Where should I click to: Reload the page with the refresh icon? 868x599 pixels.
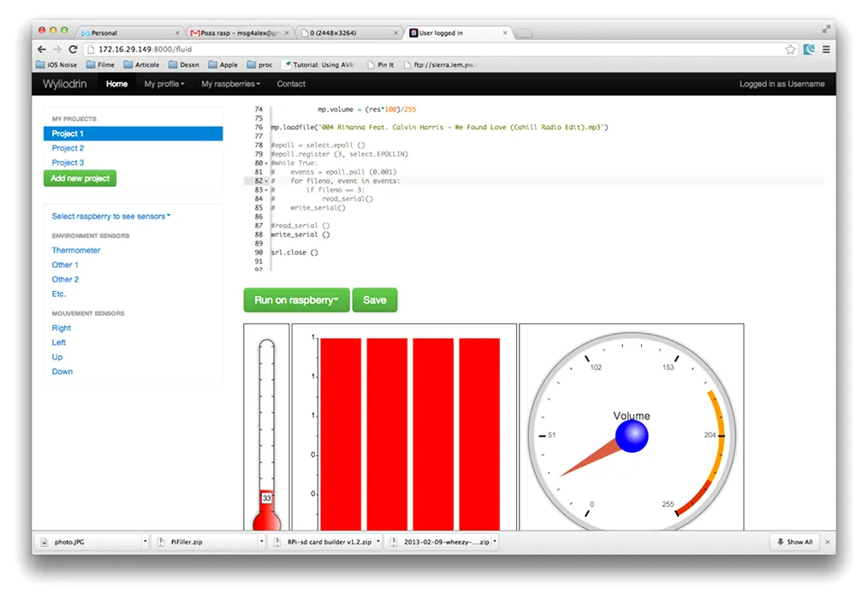click(74, 50)
